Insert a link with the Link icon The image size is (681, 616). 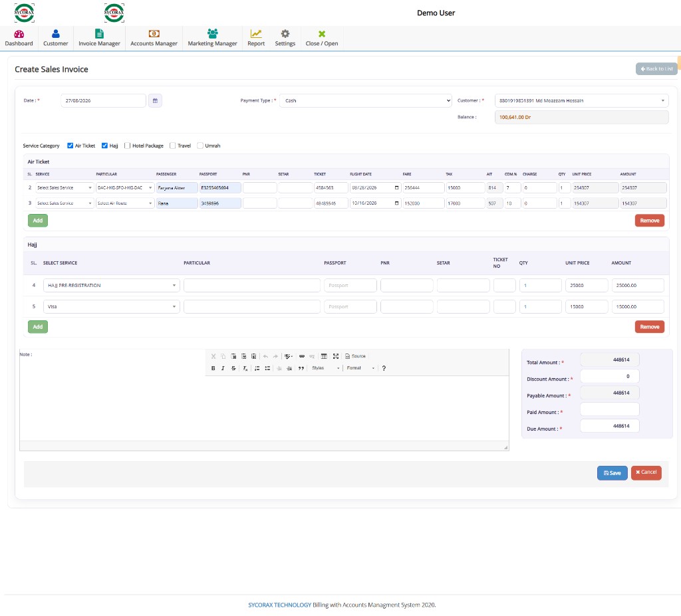pyautogui.click(x=302, y=356)
